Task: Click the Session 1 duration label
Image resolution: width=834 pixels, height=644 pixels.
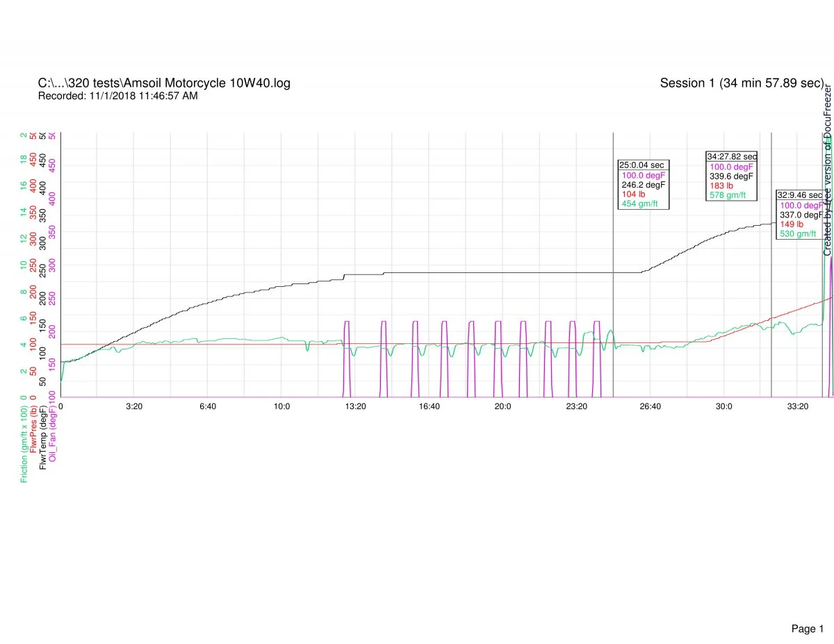Action: tap(741, 83)
